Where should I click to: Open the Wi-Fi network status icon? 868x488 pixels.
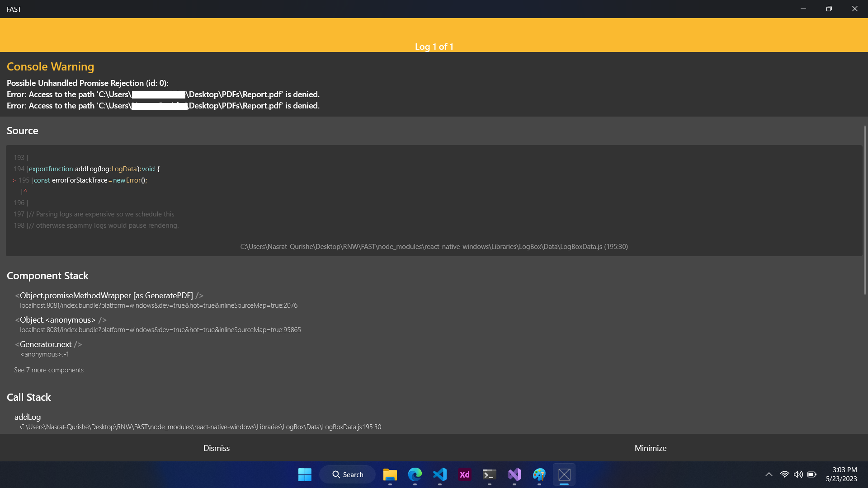pos(785,474)
